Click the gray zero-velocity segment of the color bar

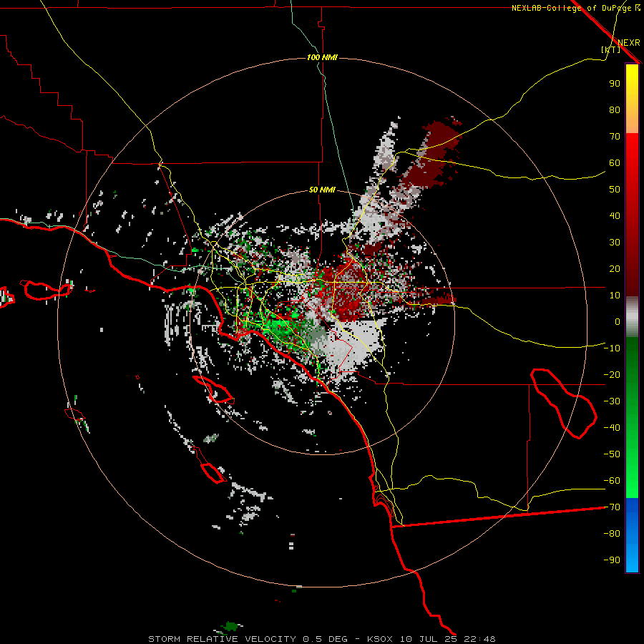click(632, 317)
